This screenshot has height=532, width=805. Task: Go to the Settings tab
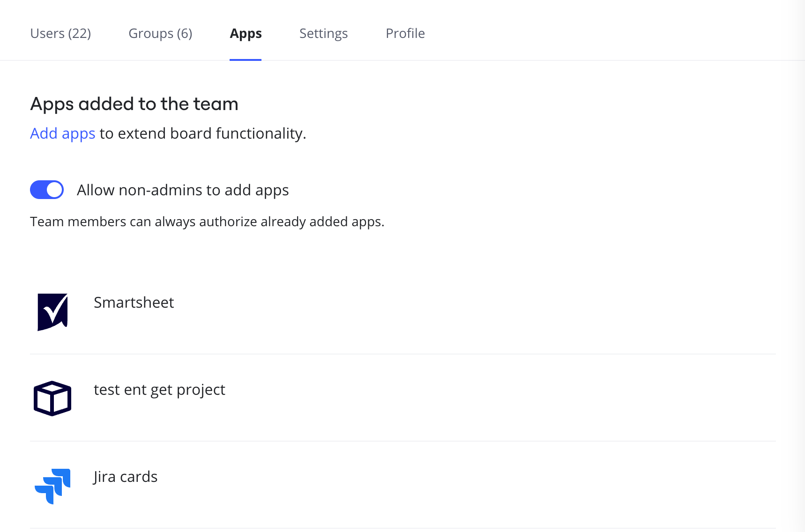(x=323, y=34)
